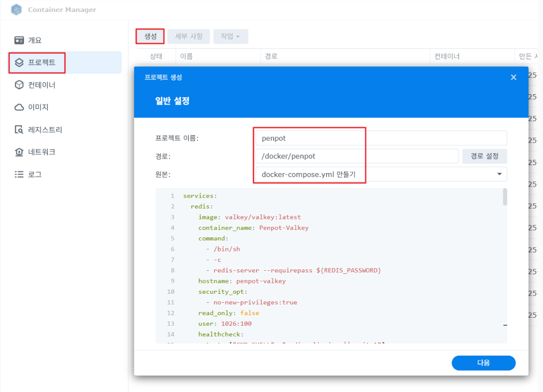Open the 작업 dropdown menu
Screen dimensions: 543x392
tap(231, 36)
